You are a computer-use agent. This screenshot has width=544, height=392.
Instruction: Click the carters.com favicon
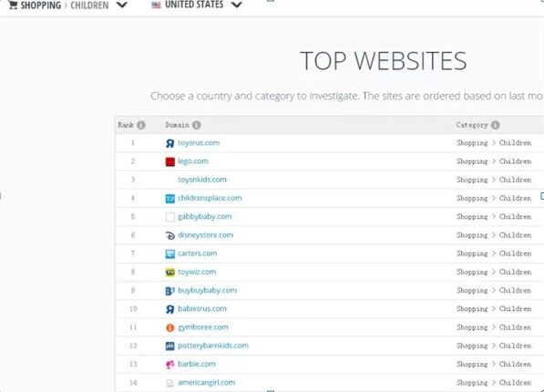[170, 253]
